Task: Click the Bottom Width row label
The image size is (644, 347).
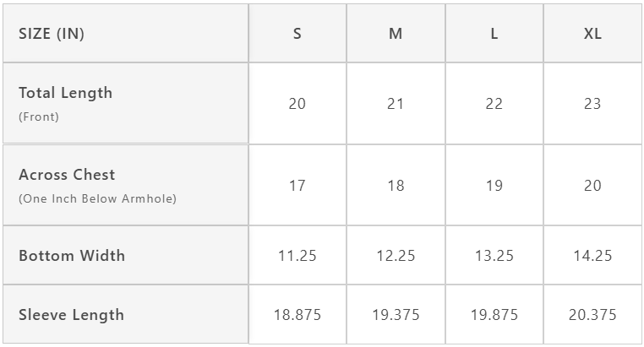Action: click(x=72, y=255)
